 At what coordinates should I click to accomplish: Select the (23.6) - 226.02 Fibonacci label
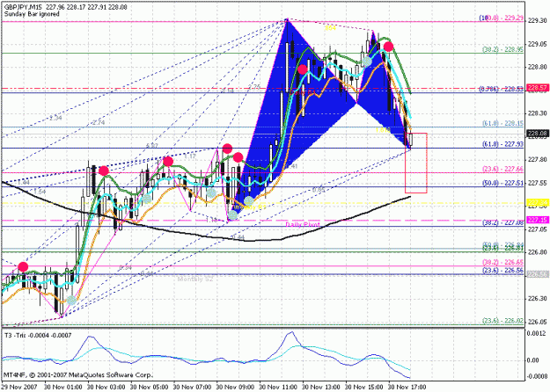(x=502, y=321)
